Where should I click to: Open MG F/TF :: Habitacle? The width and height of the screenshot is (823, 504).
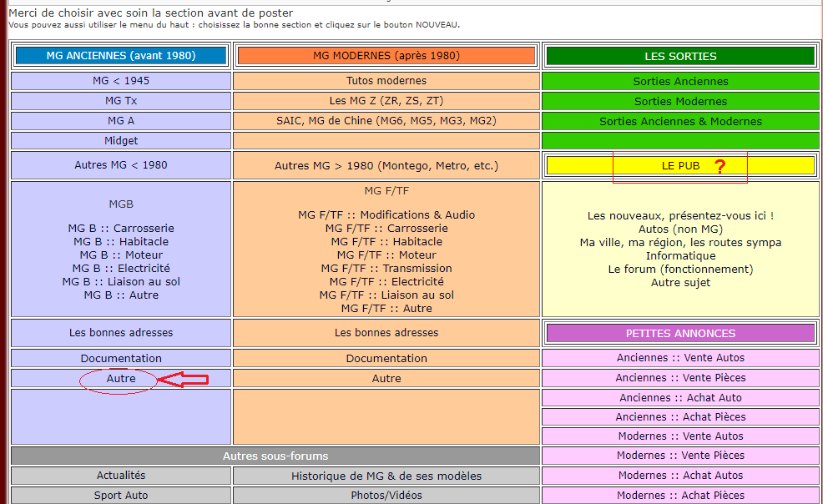point(386,242)
